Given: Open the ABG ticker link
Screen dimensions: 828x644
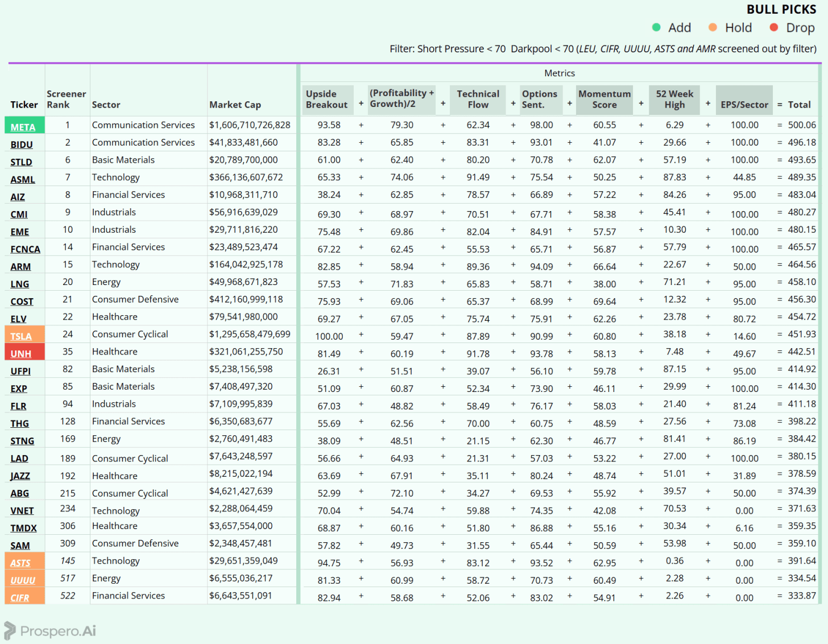Looking at the screenshot, I should [19, 493].
